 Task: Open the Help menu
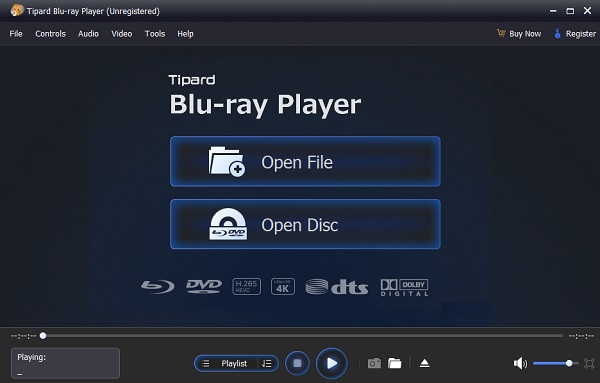185,34
